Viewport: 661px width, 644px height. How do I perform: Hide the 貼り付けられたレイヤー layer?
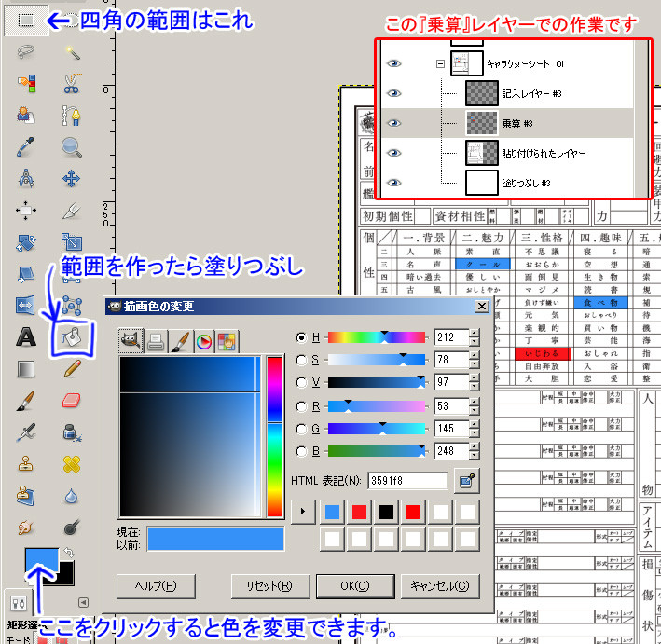(393, 153)
